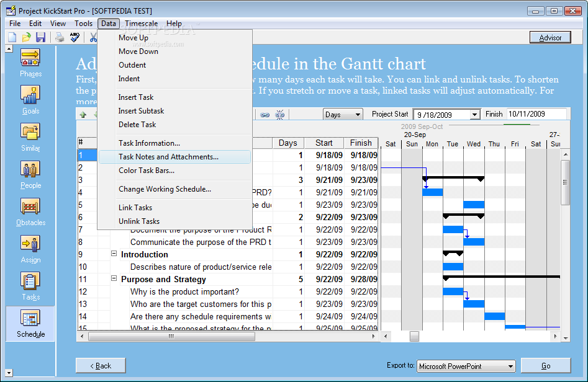This screenshot has height=382, width=588.
Task: Click the Start column header
Action: (324, 143)
